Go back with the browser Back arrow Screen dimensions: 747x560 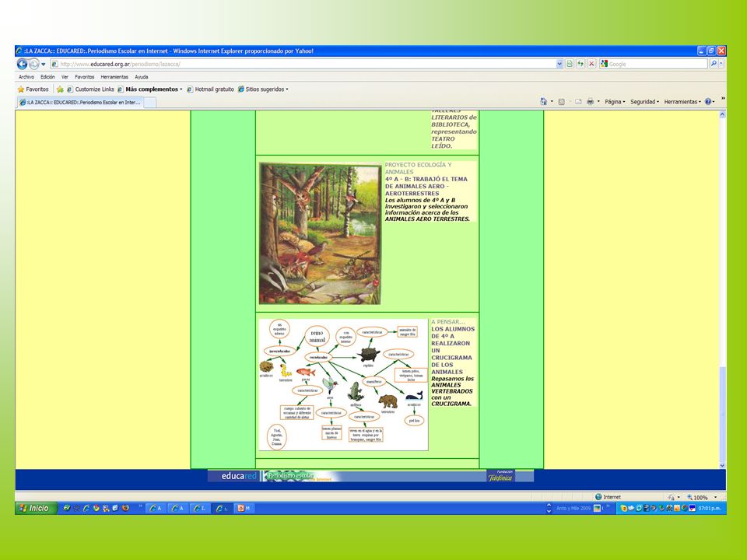[22, 64]
